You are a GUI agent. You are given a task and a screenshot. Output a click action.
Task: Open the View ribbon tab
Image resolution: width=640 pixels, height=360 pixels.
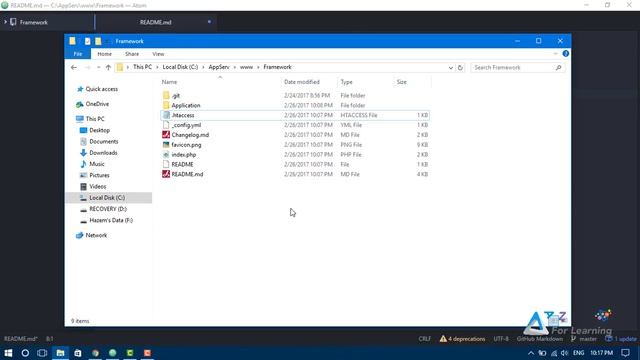[158, 54]
